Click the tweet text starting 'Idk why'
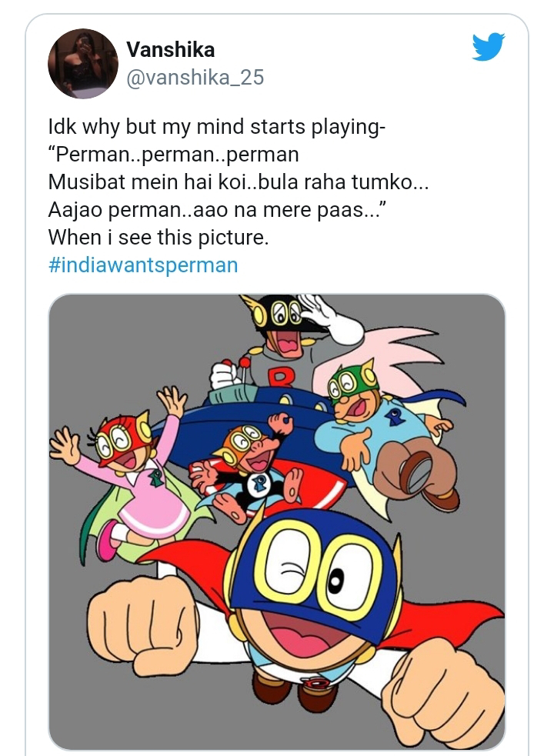 tap(217, 127)
